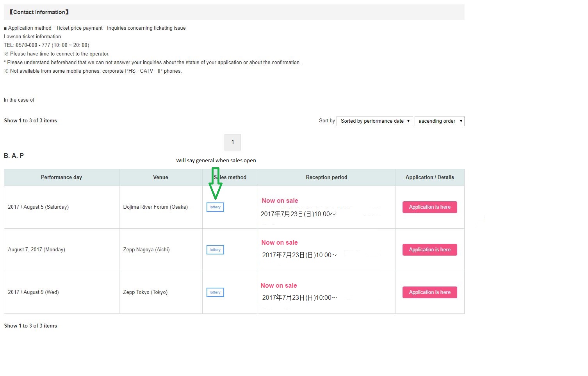Click 'Application is here' for Zepp Nagoya
The image size is (588, 376).
click(x=429, y=250)
